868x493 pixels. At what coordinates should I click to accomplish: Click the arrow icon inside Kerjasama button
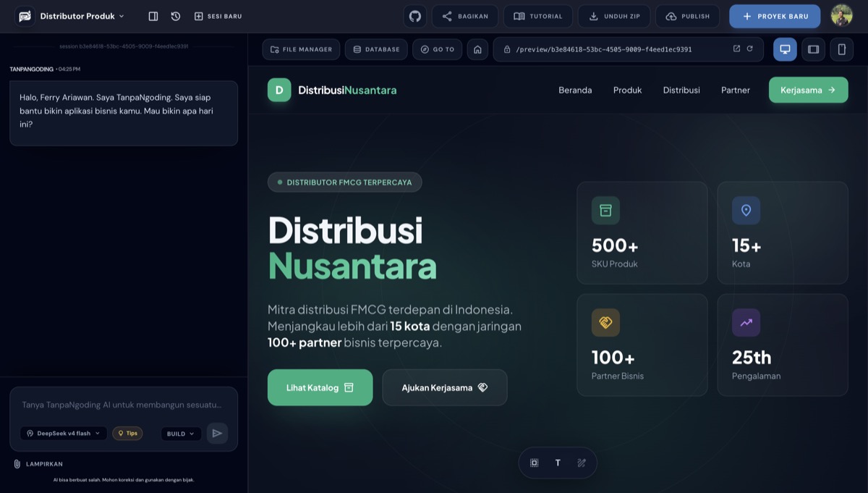coord(832,90)
